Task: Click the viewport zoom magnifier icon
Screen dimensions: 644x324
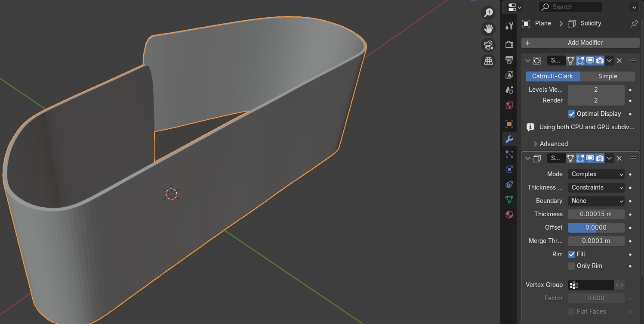Action: (488, 12)
